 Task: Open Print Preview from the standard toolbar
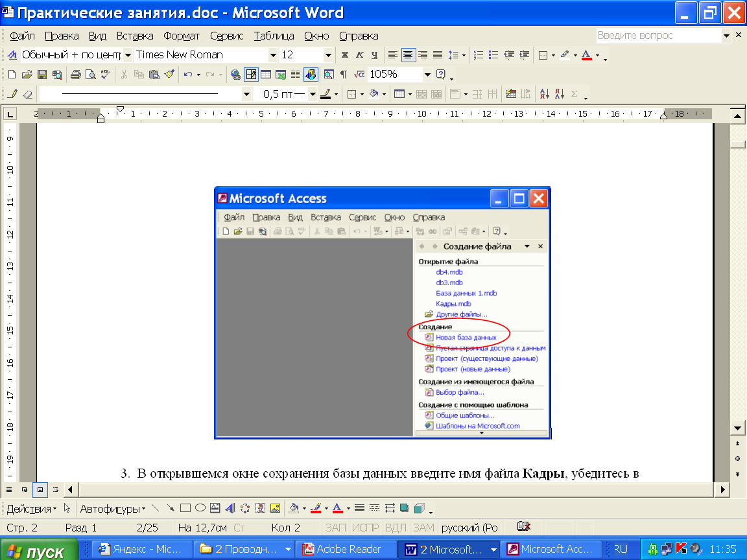(90, 75)
